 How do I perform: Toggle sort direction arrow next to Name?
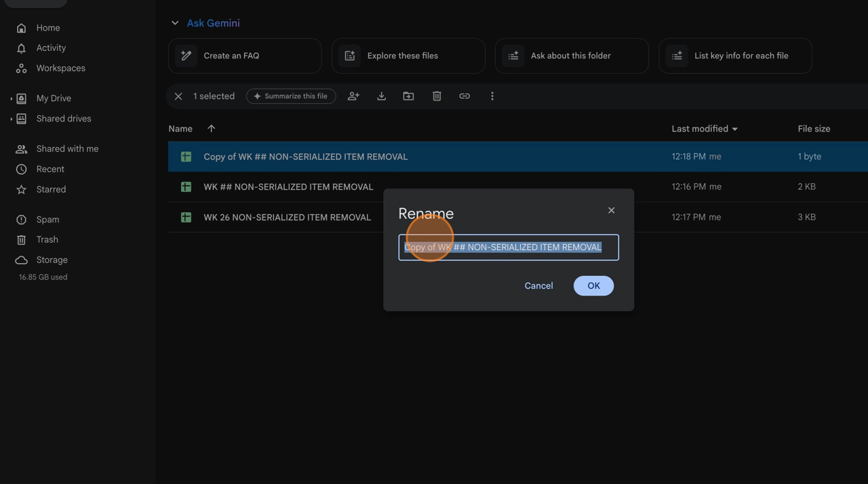click(211, 129)
